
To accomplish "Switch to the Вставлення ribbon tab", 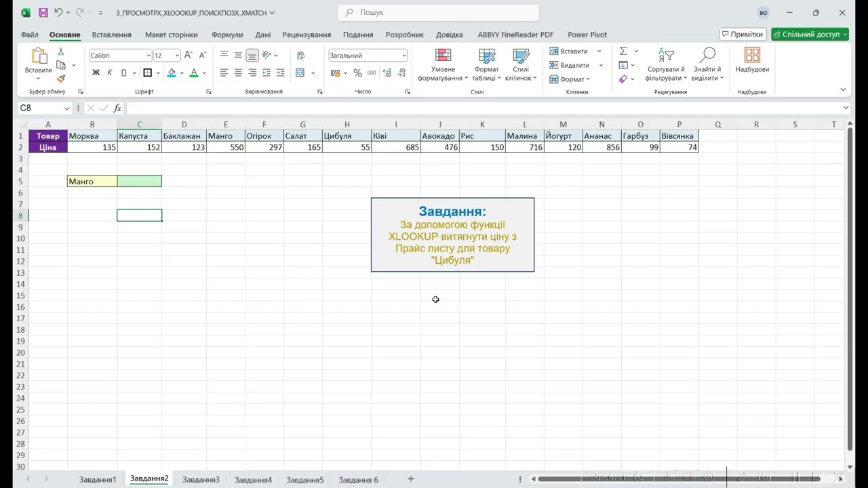I will click(112, 35).
